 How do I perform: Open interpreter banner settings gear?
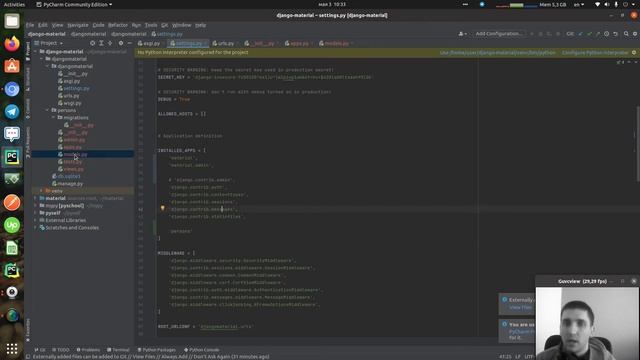[634, 53]
